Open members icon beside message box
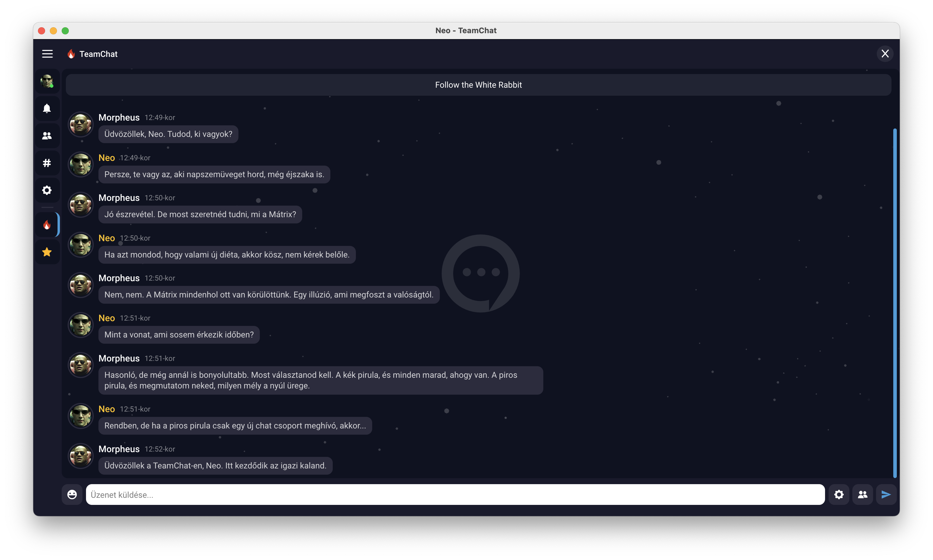 pos(862,494)
